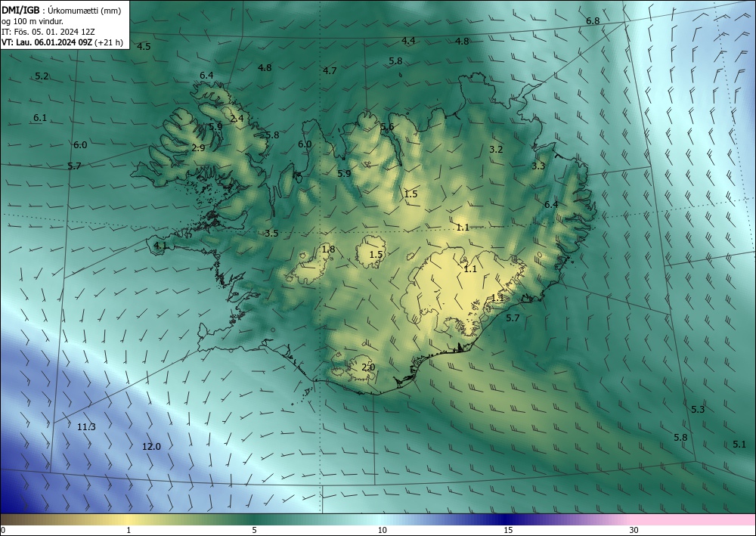Image resolution: width=756 pixels, height=536 pixels.
Task: Click the 6.1 value on the map
Action: [x=40, y=118]
